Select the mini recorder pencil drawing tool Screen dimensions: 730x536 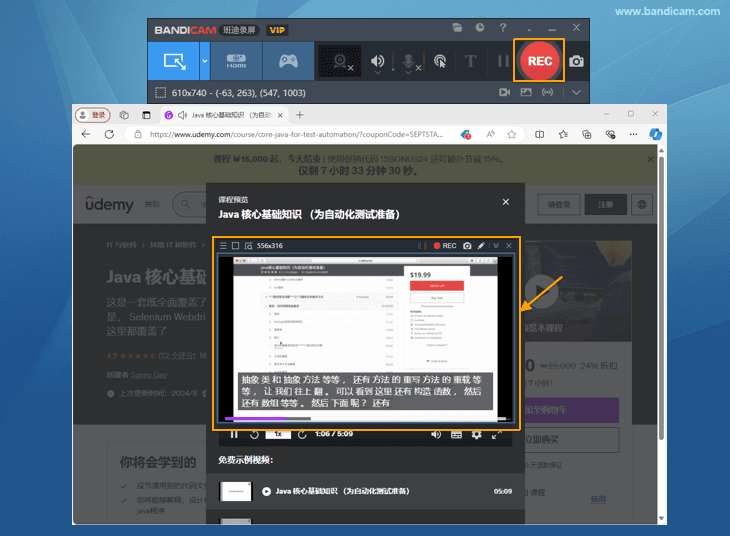click(x=481, y=245)
